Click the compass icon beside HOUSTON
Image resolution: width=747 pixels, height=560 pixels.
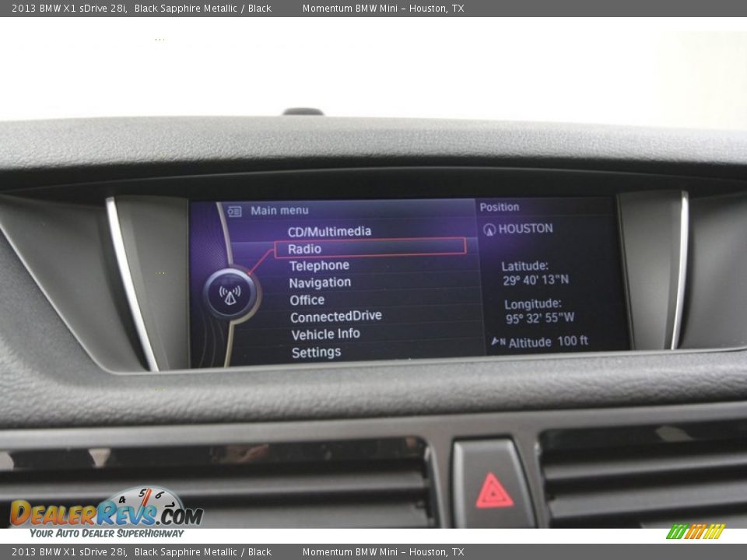(490, 228)
